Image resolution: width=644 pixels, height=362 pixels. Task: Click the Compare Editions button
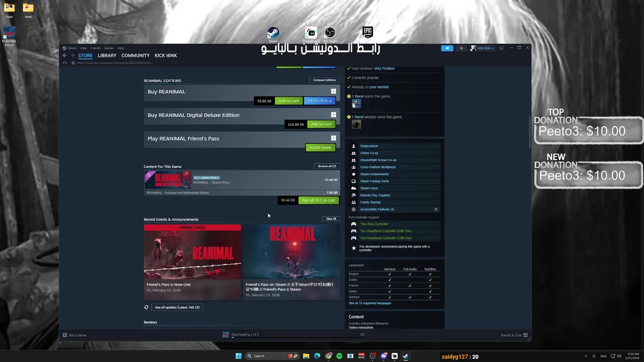point(325,80)
